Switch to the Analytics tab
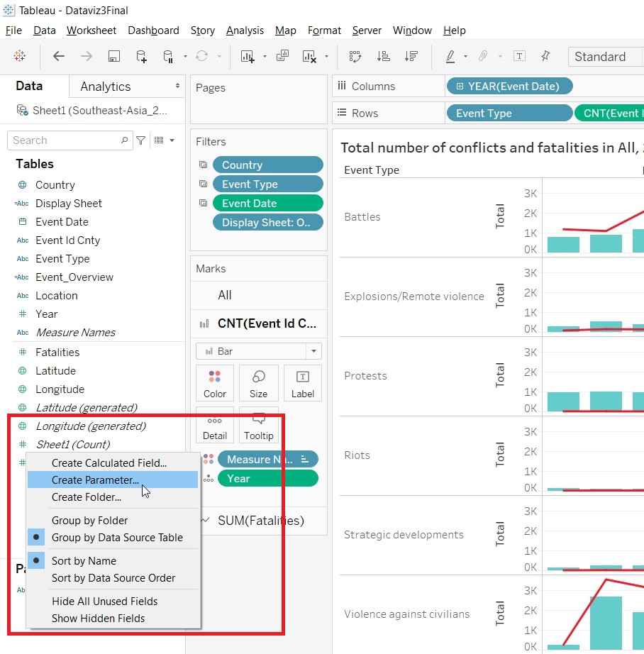 tap(106, 87)
